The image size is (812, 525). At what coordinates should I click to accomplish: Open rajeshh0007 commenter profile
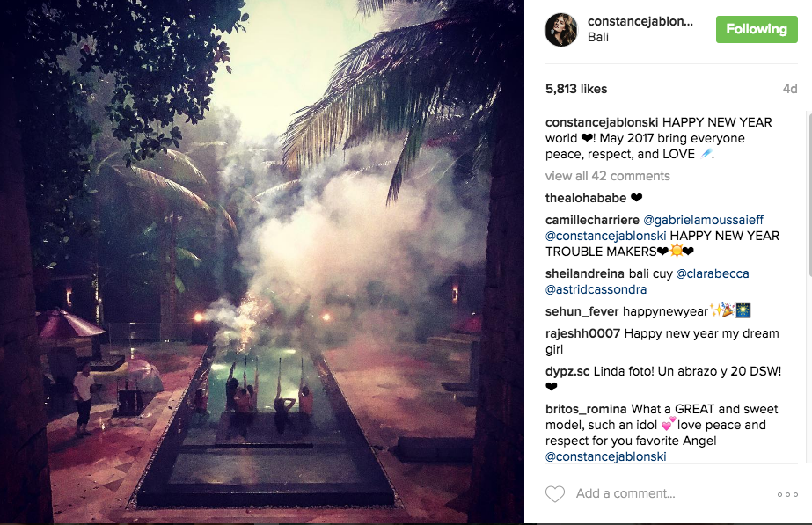(582, 333)
